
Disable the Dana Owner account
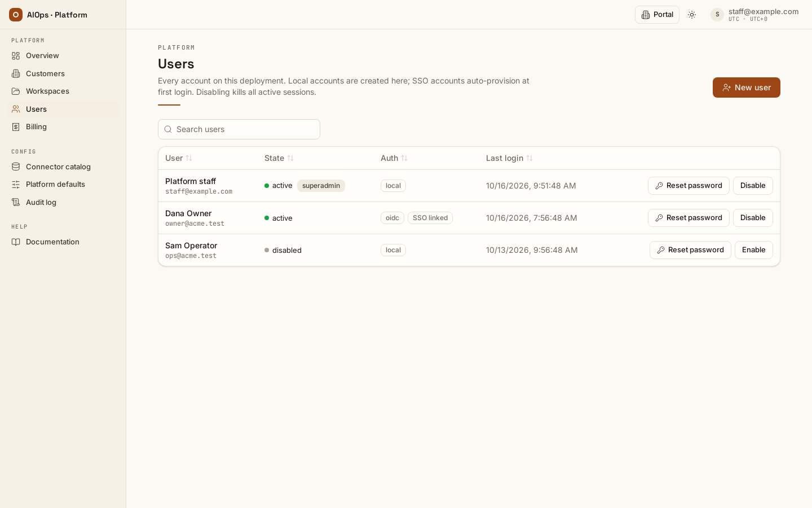coord(753,218)
